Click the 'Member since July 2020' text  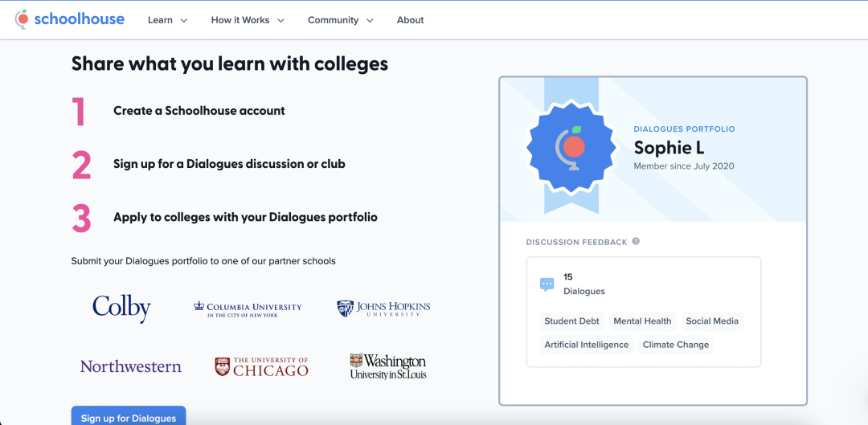point(684,166)
